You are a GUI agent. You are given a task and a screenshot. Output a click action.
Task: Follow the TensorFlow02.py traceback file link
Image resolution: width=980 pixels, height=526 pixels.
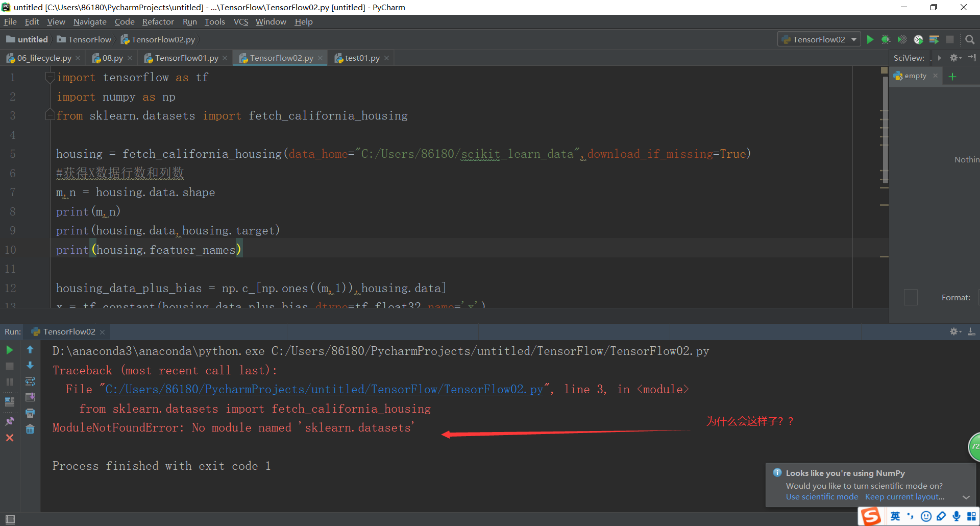point(324,389)
